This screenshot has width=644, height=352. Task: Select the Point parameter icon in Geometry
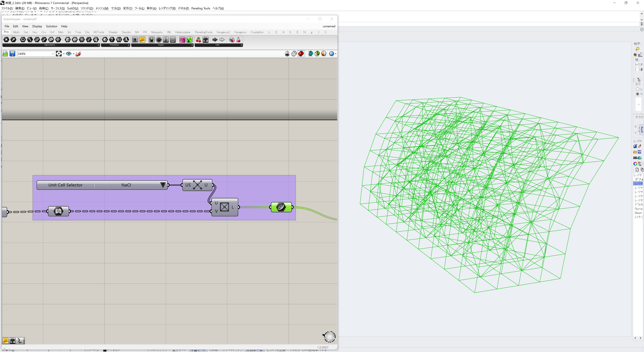tap(6, 40)
